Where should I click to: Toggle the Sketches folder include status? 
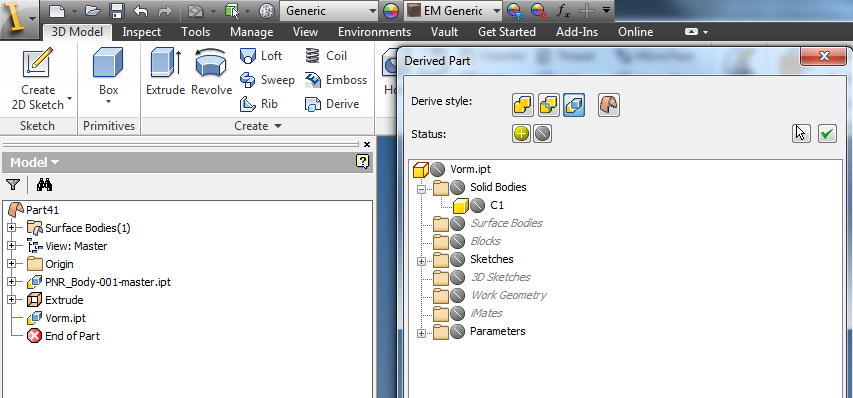[458, 259]
